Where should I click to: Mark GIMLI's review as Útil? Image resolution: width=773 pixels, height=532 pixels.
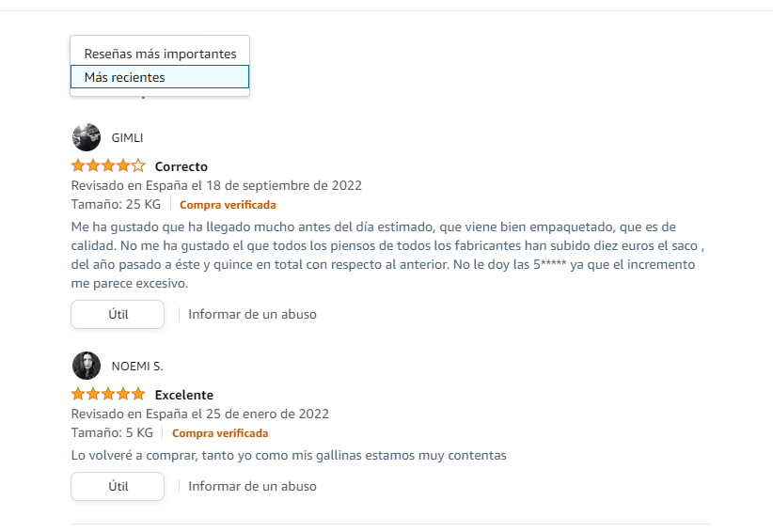click(118, 314)
